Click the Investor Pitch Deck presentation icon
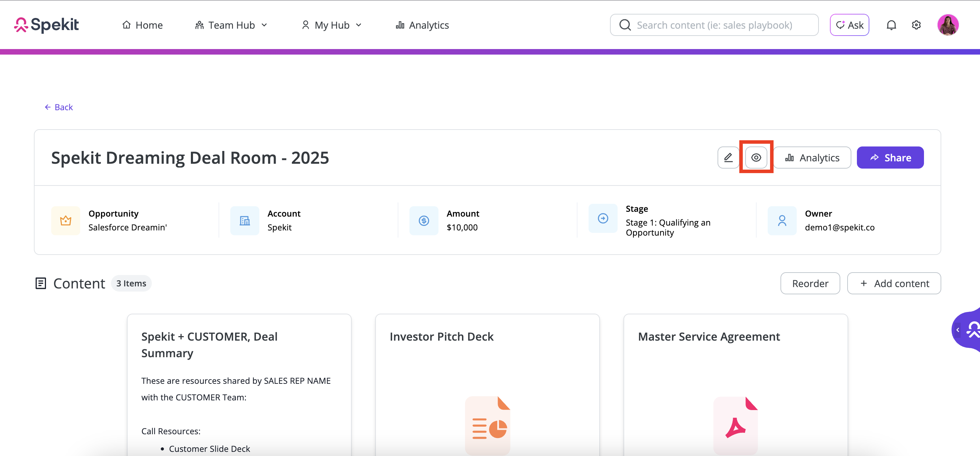 (x=487, y=426)
